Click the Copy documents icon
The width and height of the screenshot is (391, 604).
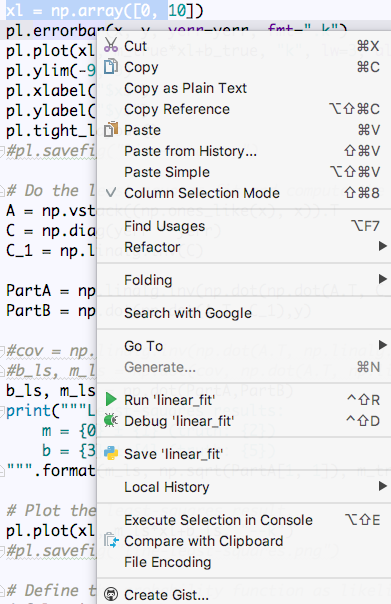point(111,67)
